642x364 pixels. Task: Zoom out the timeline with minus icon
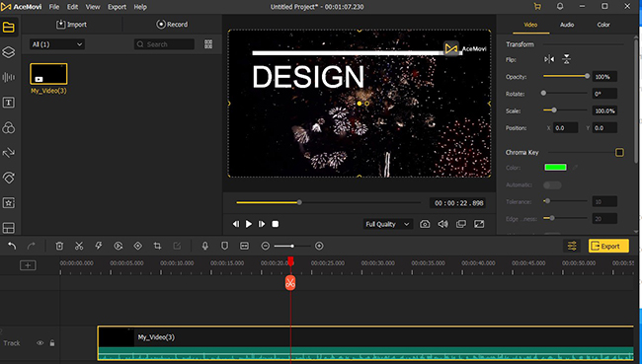pos(266,246)
